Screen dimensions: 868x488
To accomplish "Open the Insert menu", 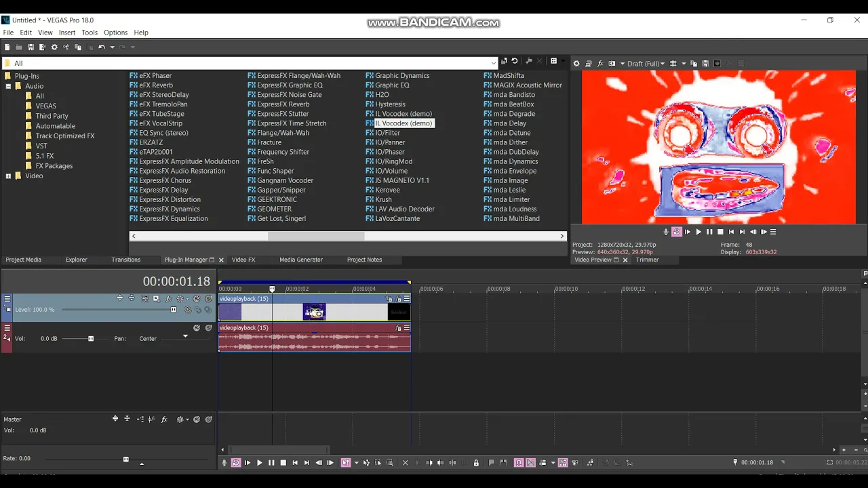I will click(67, 33).
